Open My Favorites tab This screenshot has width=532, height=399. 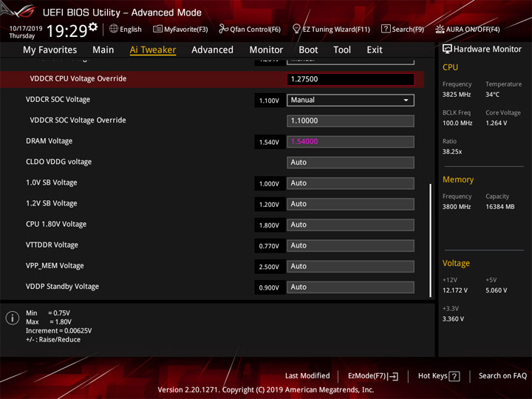point(50,50)
